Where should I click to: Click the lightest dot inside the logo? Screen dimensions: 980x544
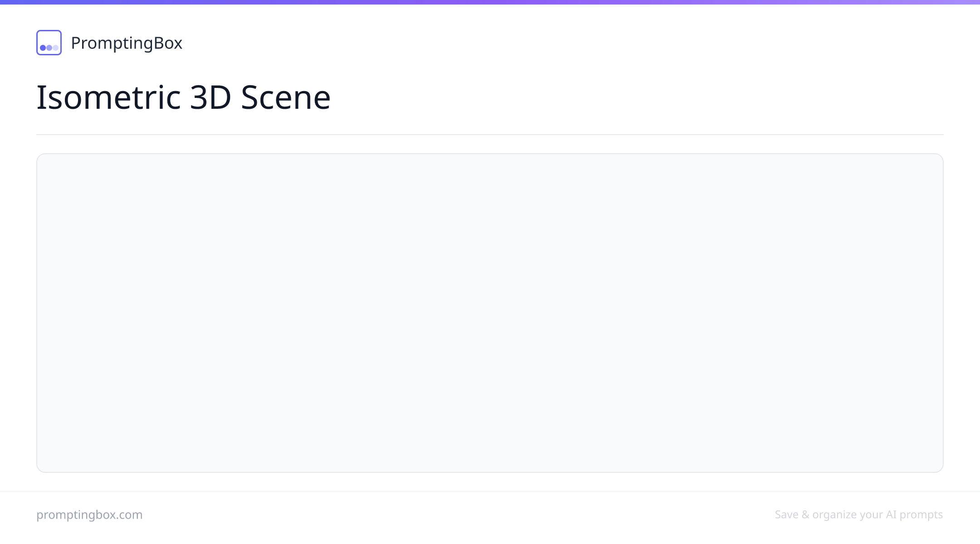(x=55, y=48)
